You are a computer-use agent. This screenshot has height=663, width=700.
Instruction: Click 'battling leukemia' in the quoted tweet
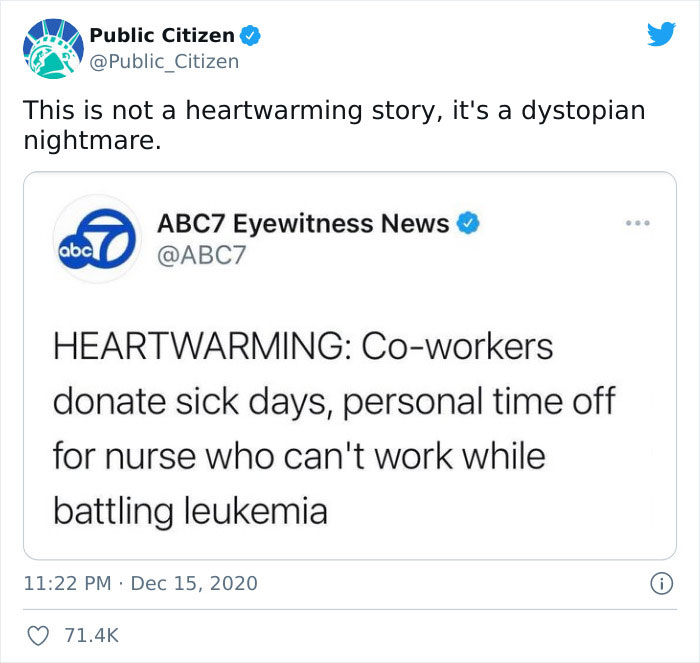click(190, 512)
